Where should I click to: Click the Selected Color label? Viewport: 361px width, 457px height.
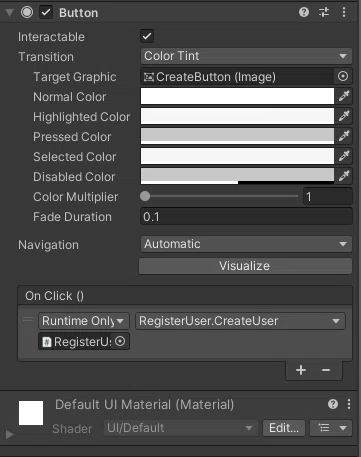click(75, 157)
